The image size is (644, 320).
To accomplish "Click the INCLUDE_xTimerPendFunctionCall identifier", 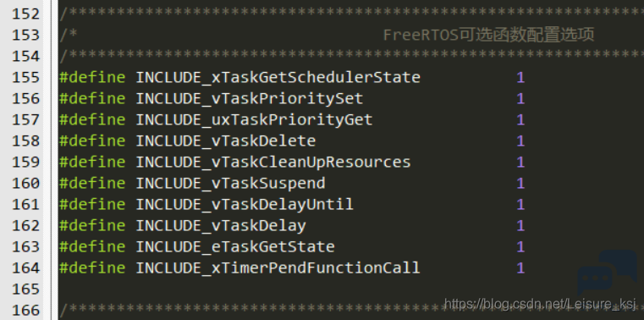I will click(x=278, y=268).
